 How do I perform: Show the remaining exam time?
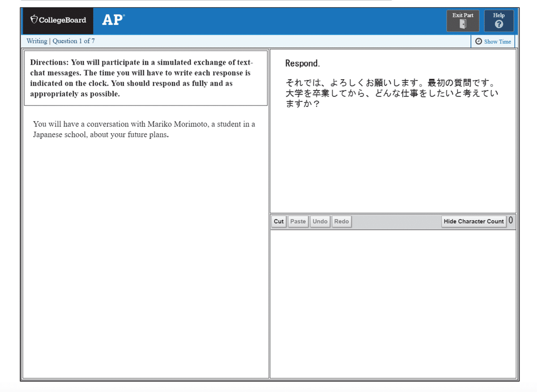tap(497, 41)
